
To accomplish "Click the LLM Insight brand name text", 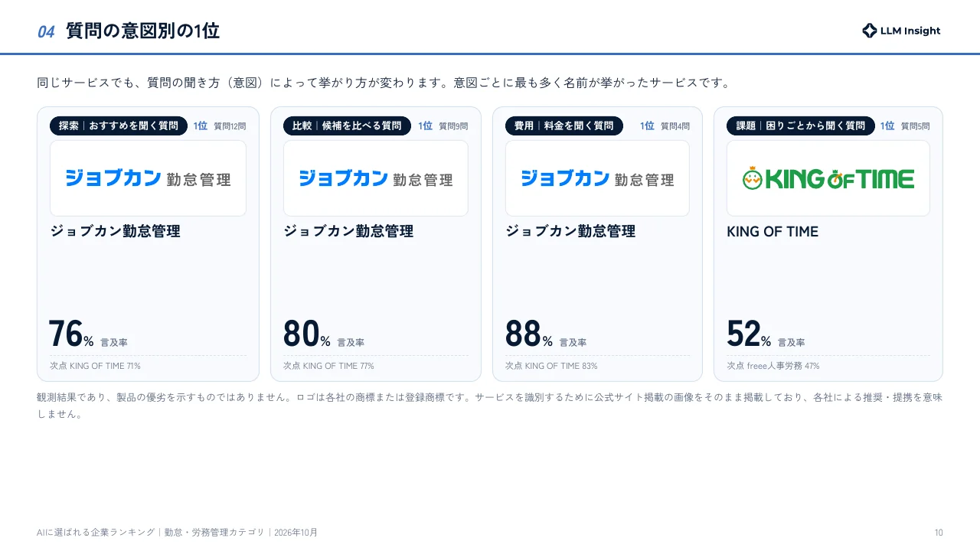I will point(910,31).
